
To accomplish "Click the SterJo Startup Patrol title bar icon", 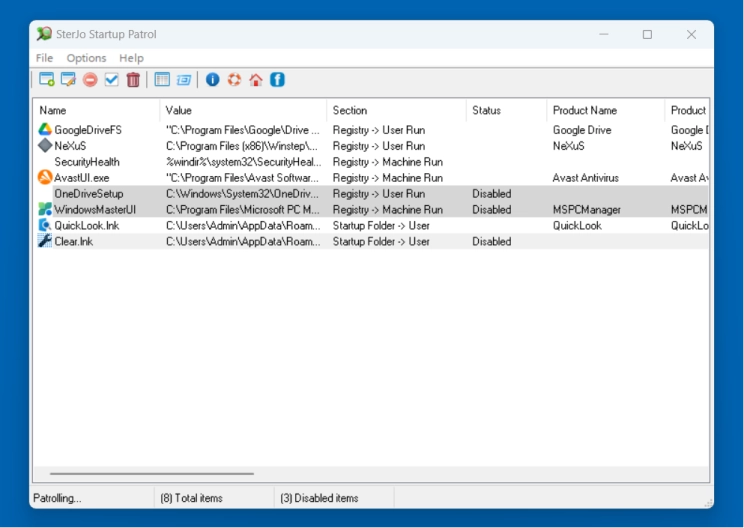I will click(x=44, y=34).
